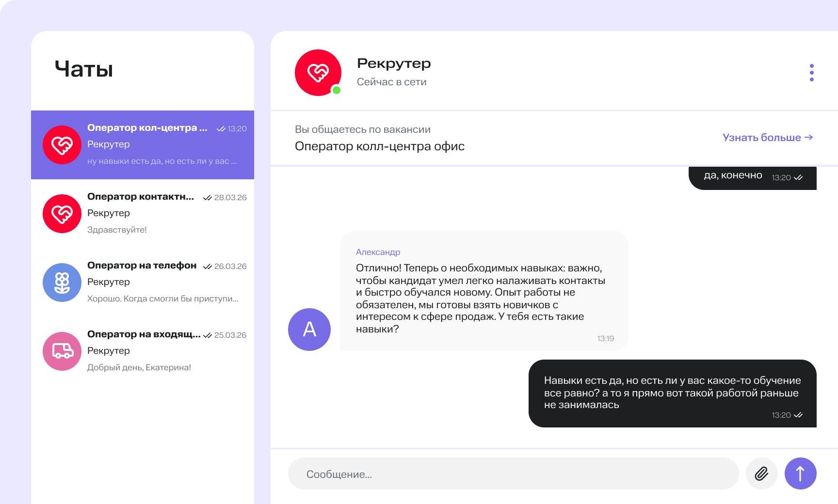The image size is (838, 504).
Task: Click the blue flower avatar in chat list
Action: coord(62,283)
